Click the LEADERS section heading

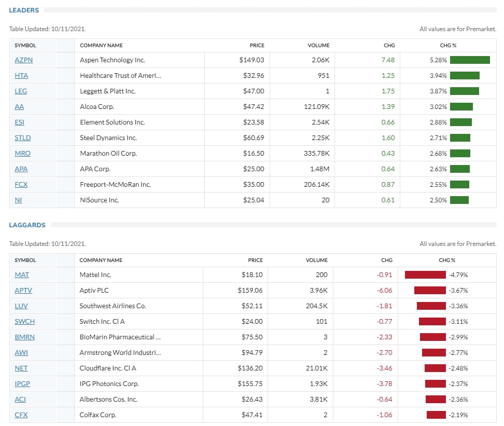point(24,10)
